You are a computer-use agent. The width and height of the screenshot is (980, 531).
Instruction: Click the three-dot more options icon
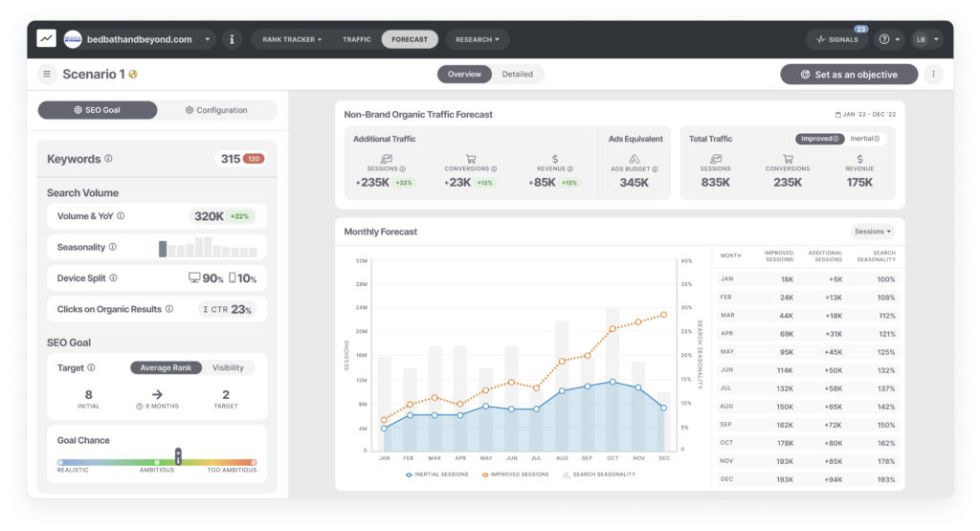(x=934, y=75)
